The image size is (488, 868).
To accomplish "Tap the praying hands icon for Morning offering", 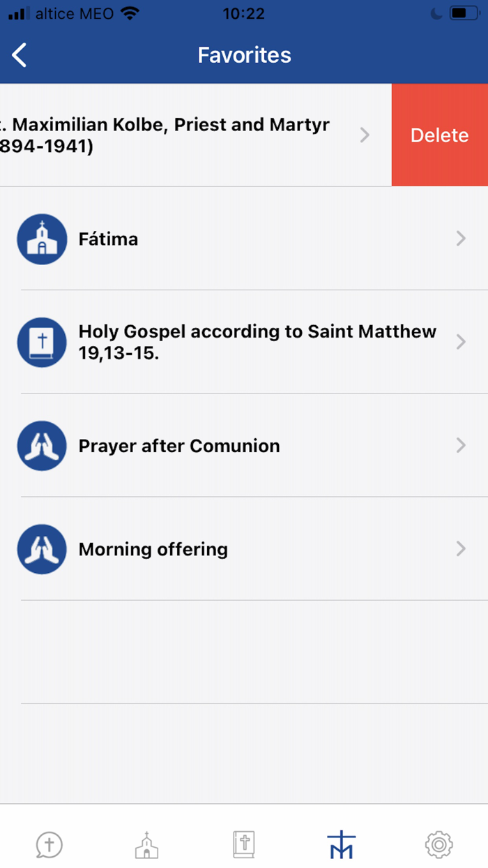I will click(x=42, y=549).
